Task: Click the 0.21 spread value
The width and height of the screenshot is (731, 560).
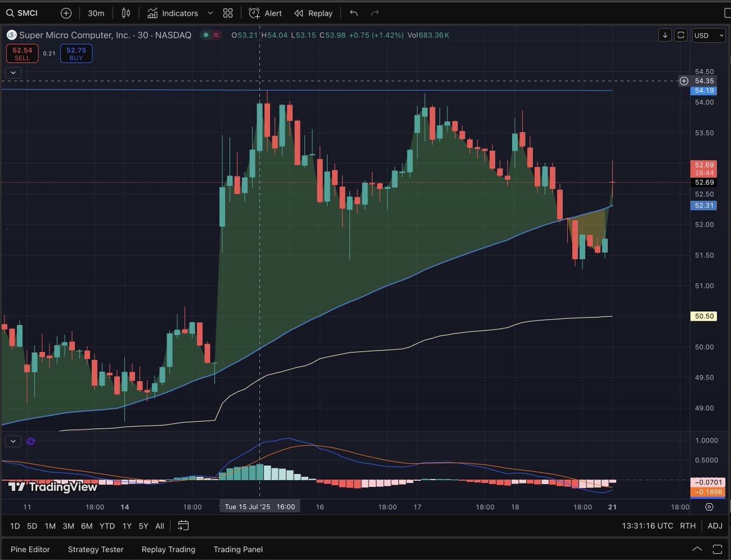Action: pos(49,54)
